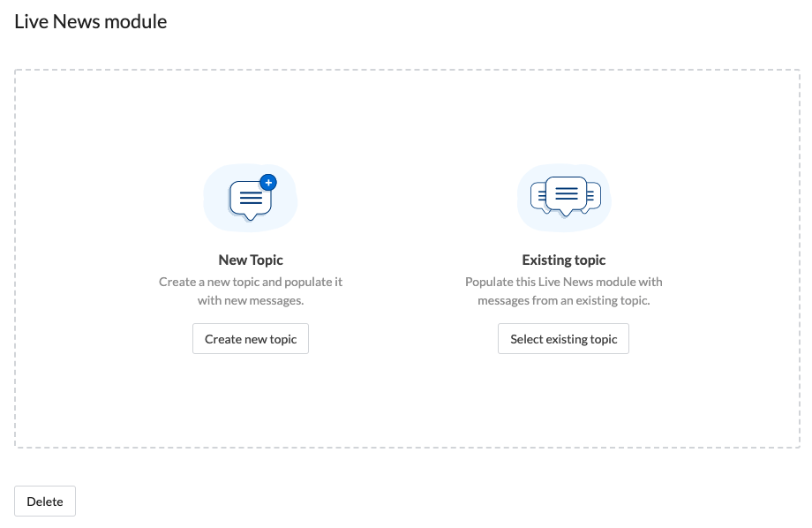Screen dimensions: 812x528
Task: Click the Existing topic speech bubbles icon
Action: coord(564,198)
